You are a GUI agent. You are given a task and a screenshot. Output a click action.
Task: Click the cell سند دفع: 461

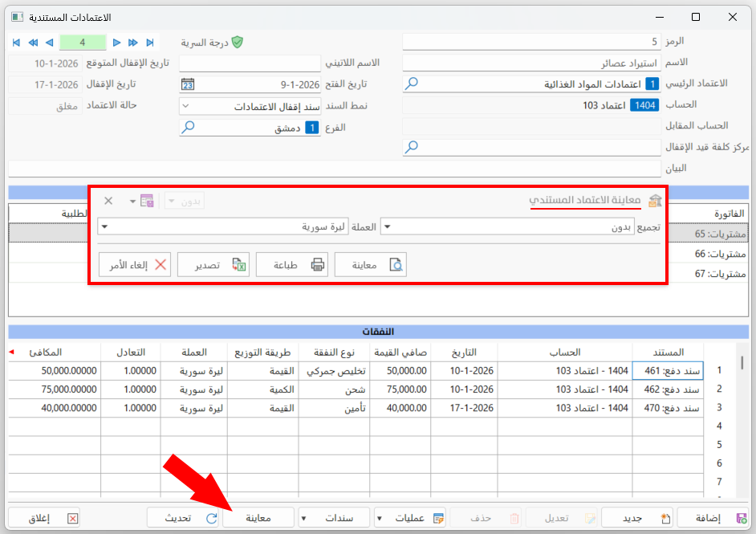[667, 370]
